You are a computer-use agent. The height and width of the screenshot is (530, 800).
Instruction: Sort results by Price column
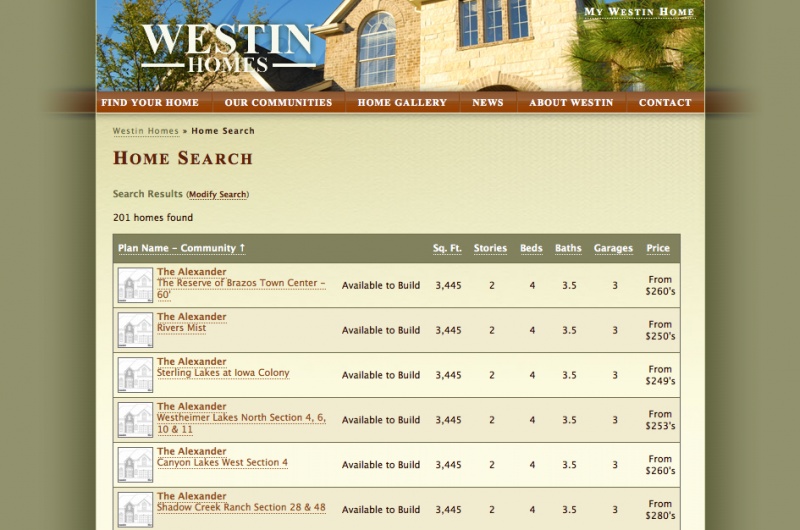[658, 248]
